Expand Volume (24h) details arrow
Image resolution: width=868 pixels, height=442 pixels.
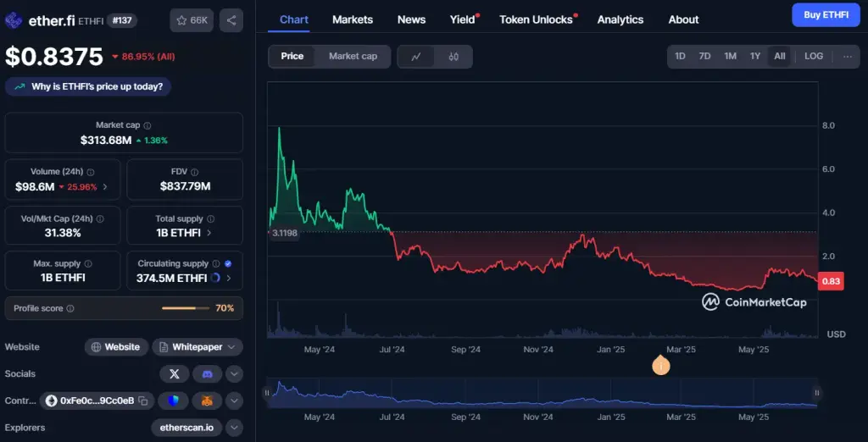click(x=105, y=187)
